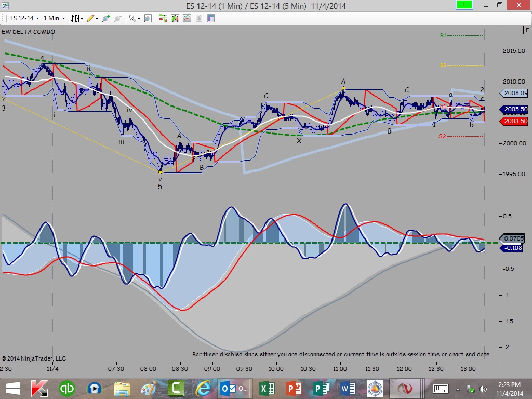Open PowerPoint from the taskbar
The width and height of the screenshot is (532, 399).
point(294,389)
